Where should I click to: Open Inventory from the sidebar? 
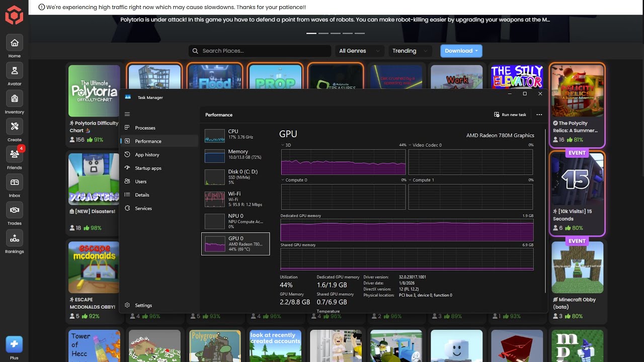(14, 99)
